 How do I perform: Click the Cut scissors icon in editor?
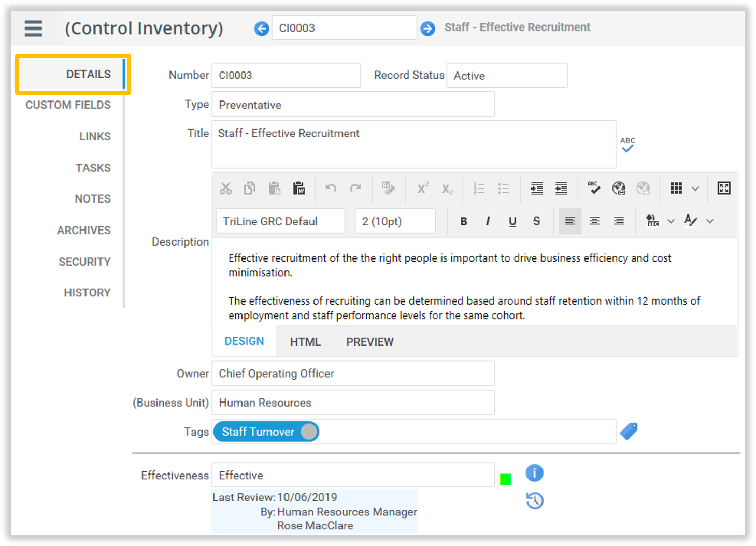tap(226, 189)
